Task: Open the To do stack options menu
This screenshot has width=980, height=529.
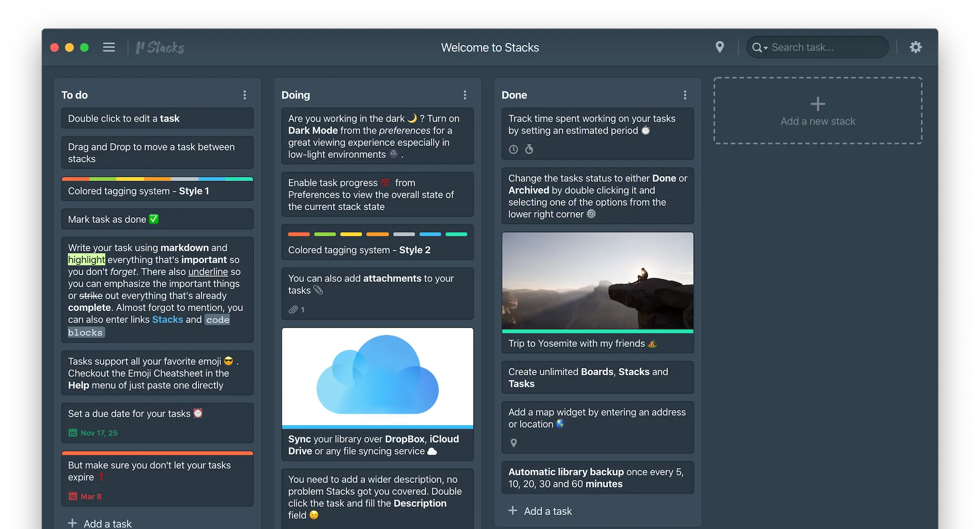Action: (244, 94)
